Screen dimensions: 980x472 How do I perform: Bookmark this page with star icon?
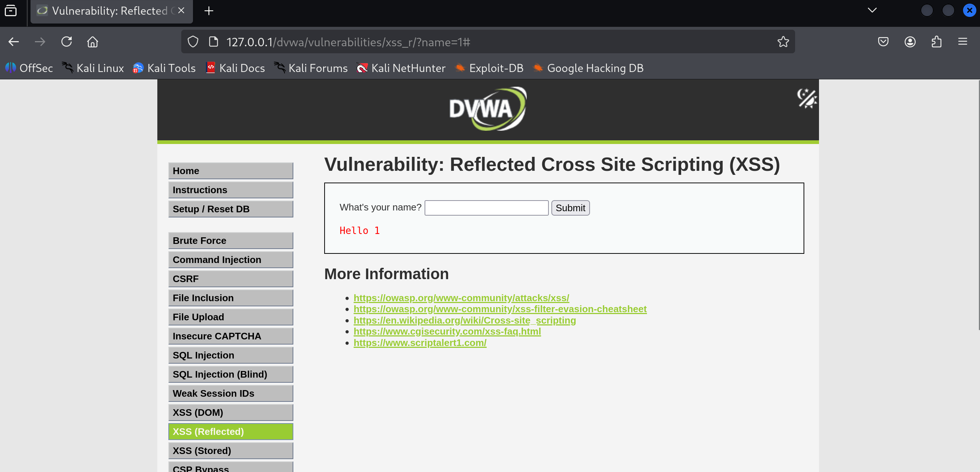point(783,42)
